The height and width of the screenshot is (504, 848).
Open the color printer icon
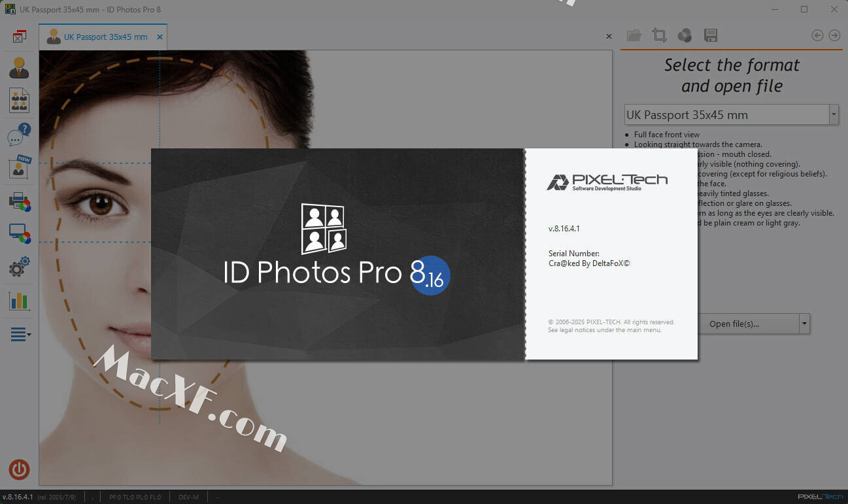point(20,201)
